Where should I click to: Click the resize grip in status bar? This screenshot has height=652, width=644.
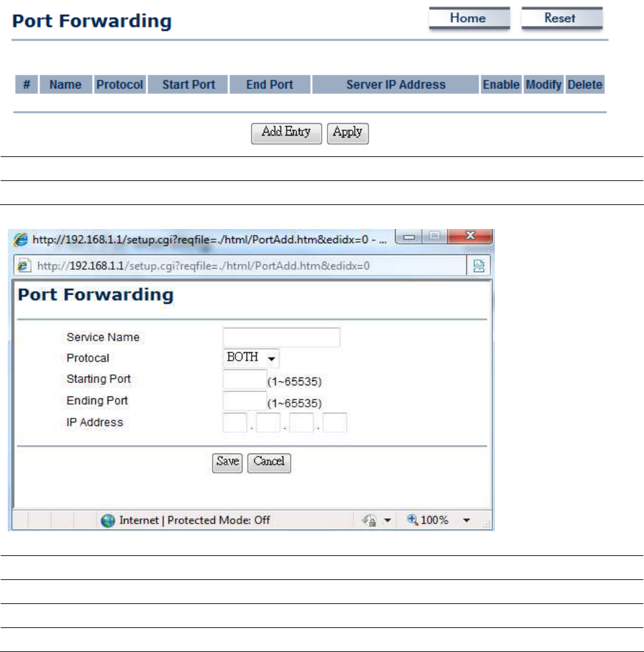486,525
